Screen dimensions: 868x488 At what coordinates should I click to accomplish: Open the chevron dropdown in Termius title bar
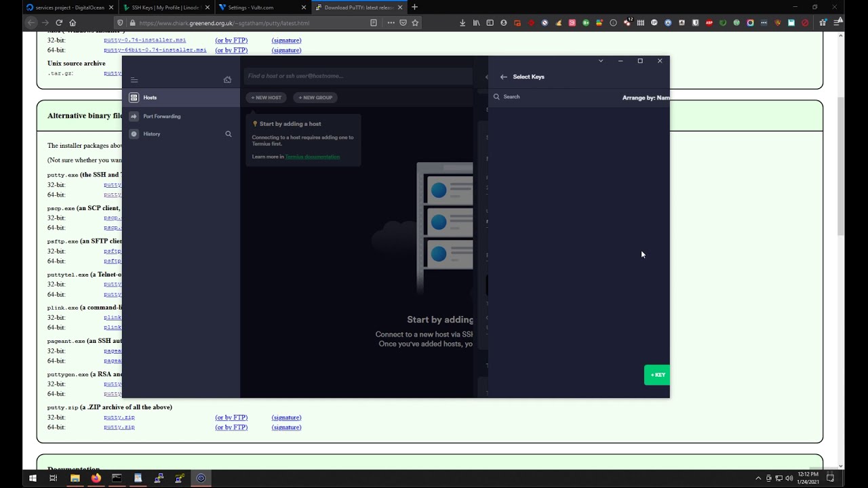coord(600,61)
